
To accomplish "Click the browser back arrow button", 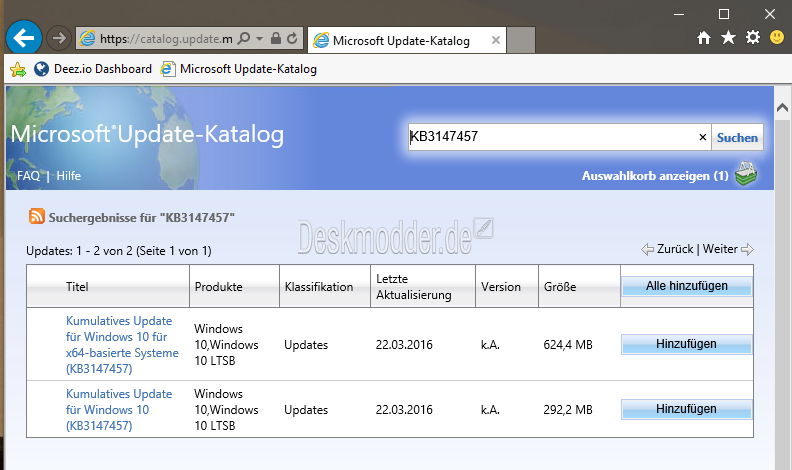I will point(24,38).
